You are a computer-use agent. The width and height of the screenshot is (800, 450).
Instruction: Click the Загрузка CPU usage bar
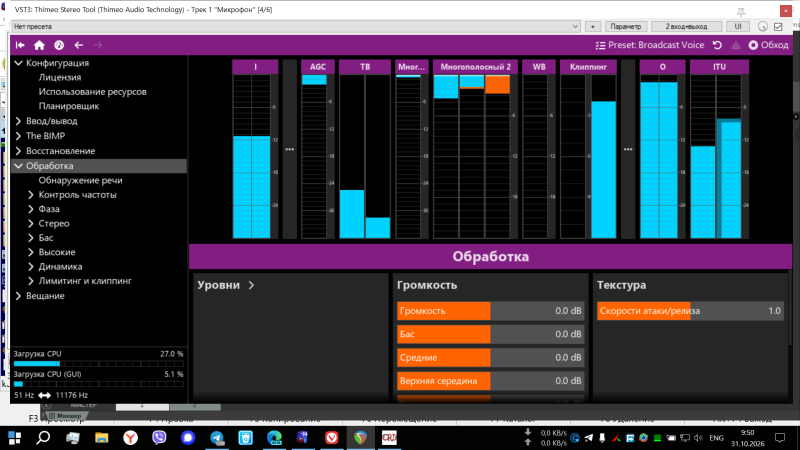tap(98, 364)
